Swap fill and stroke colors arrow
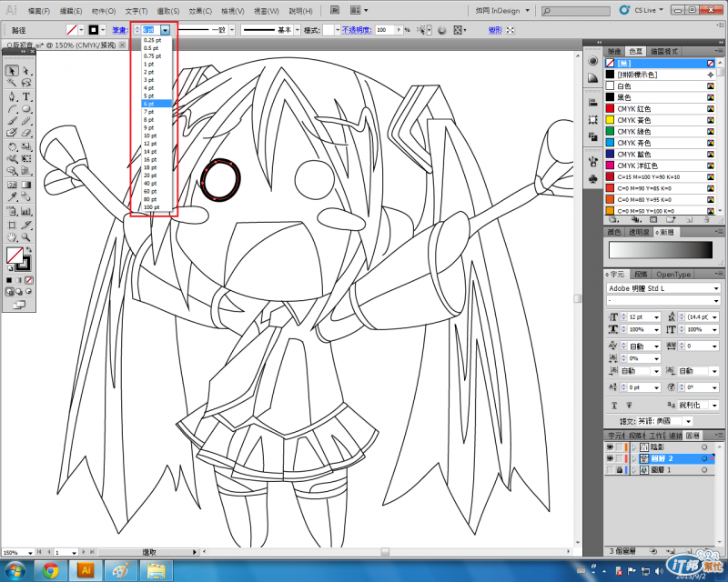Viewport: 728px width, 582px height. [29, 250]
